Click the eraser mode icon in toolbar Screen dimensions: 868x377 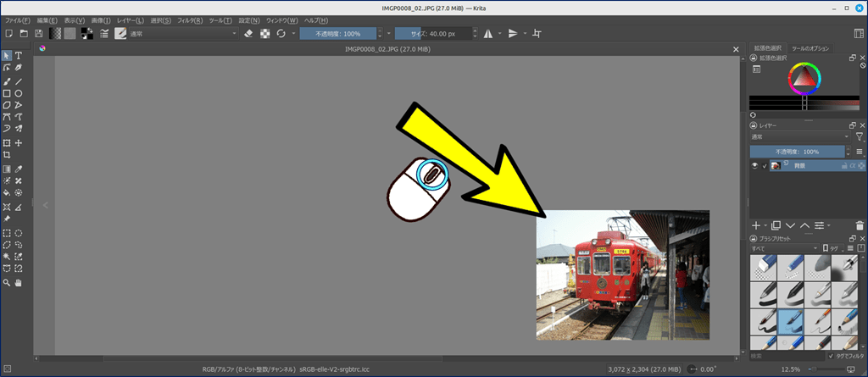pos(248,33)
